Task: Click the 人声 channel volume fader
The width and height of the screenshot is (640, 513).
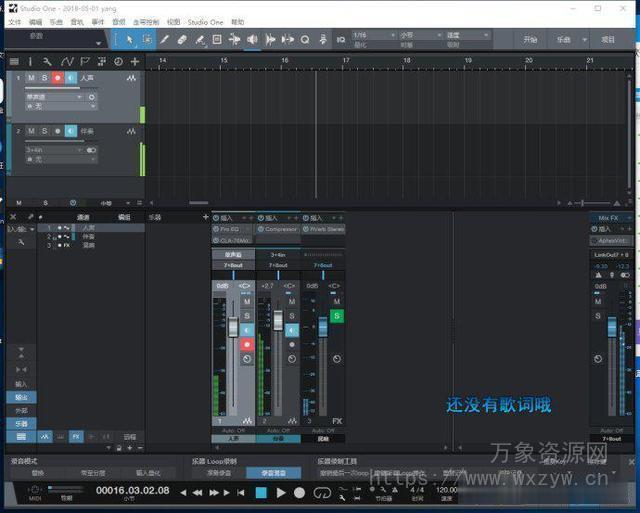Action: 232,329
